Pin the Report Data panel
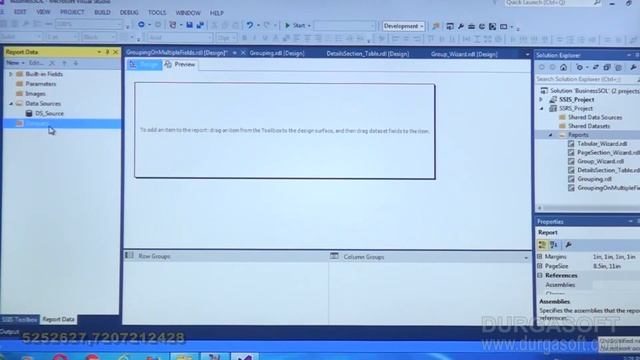640x360 pixels. [107, 52]
